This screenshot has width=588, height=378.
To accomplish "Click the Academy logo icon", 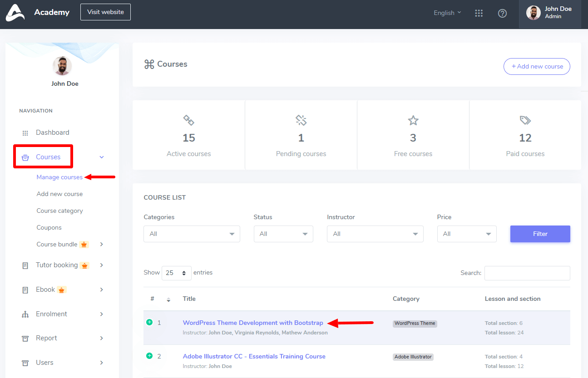I will click(15, 13).
